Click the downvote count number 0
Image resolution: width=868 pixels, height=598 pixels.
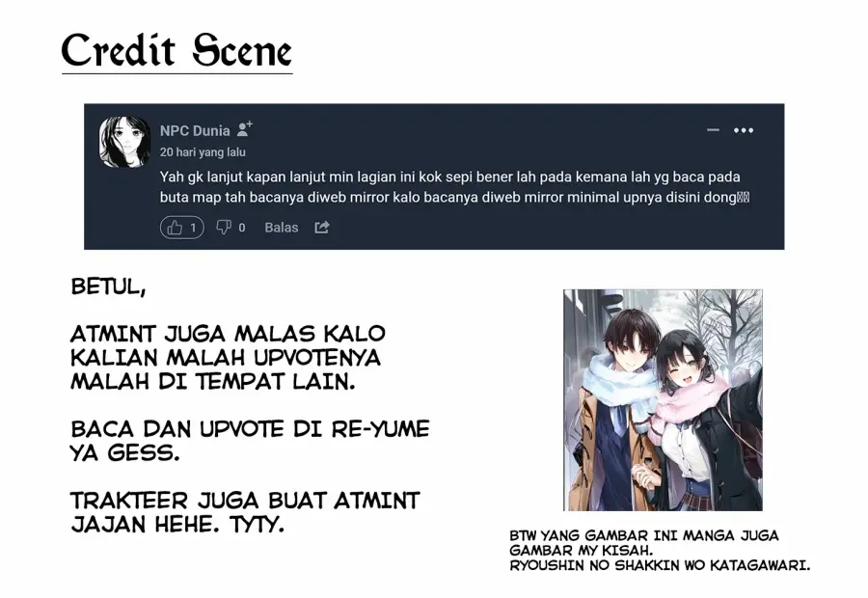click(242, 228)
